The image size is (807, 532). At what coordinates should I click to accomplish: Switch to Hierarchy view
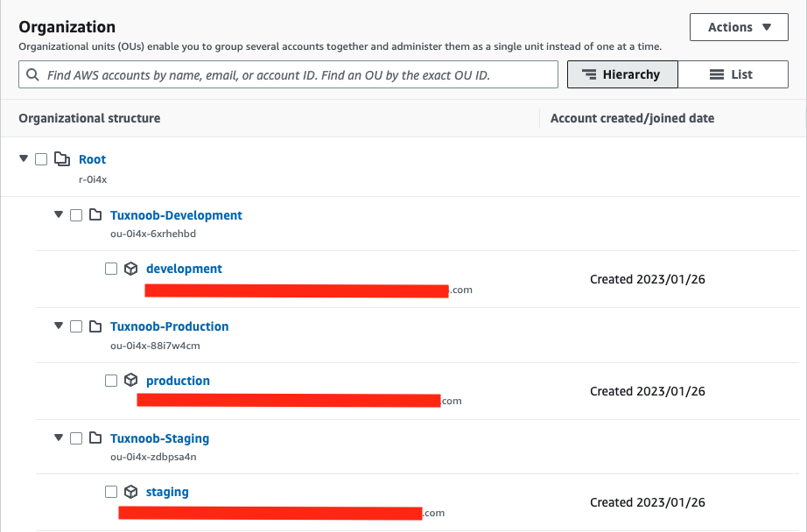point(621,74)
